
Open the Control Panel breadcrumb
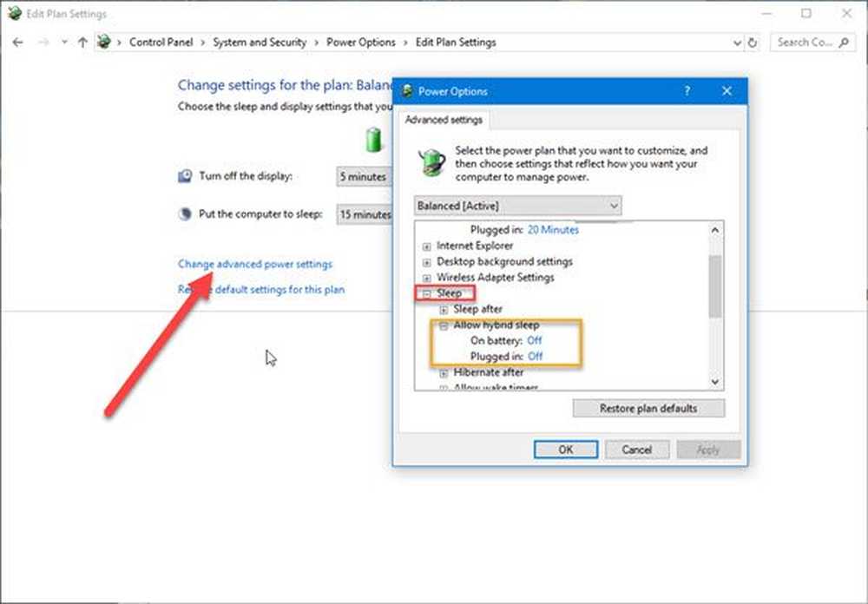click(x=161, y=42)
